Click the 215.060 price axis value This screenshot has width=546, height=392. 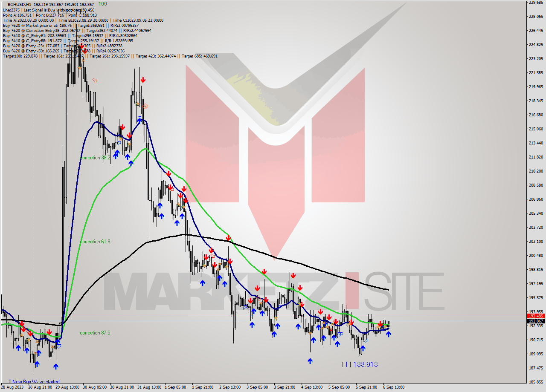[x=535, y=129]
